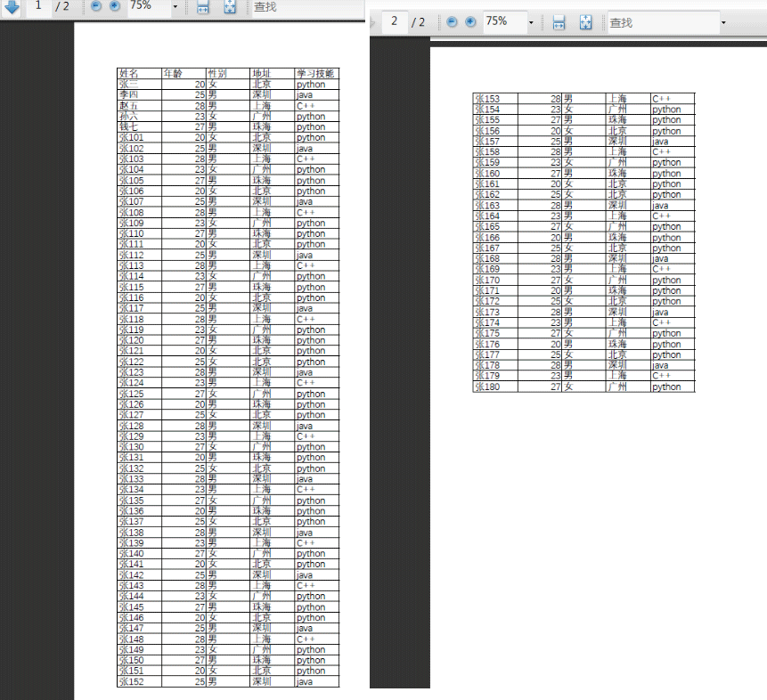This screenshot has width=767, height=700.
Task: Click the 年龄 header cell
Action: pos(184,73)
